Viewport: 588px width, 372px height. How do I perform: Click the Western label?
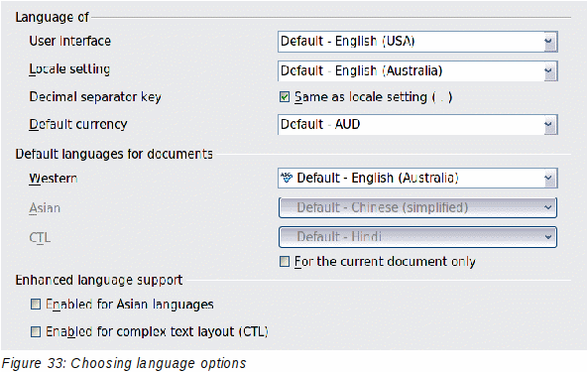tap(54, 179)
